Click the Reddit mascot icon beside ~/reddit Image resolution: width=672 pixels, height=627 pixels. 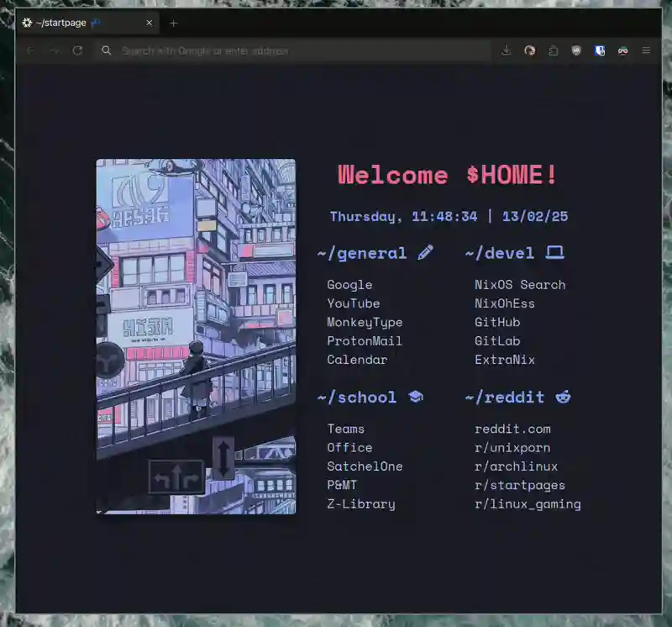click(563, 397)
